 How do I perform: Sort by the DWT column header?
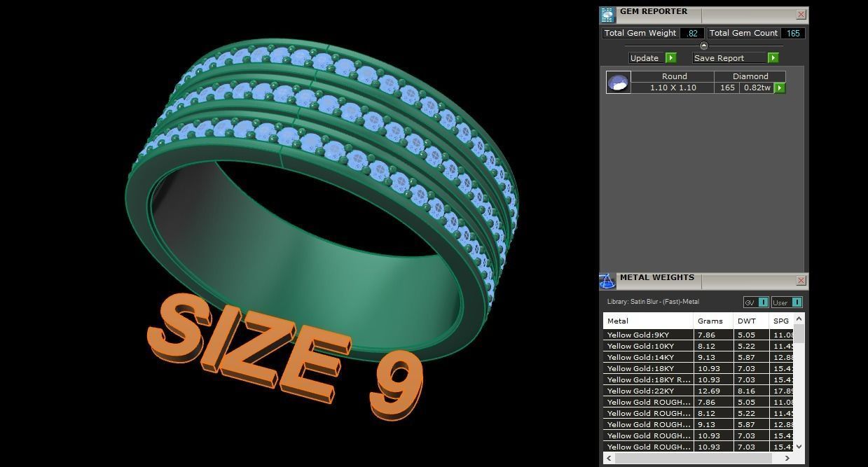[751, 321]
